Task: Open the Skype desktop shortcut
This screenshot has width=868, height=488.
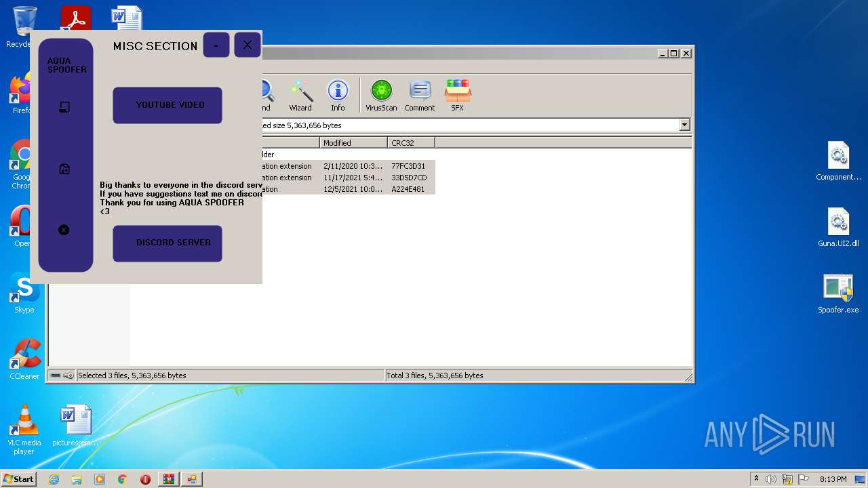Action: (x=24, y=293)
